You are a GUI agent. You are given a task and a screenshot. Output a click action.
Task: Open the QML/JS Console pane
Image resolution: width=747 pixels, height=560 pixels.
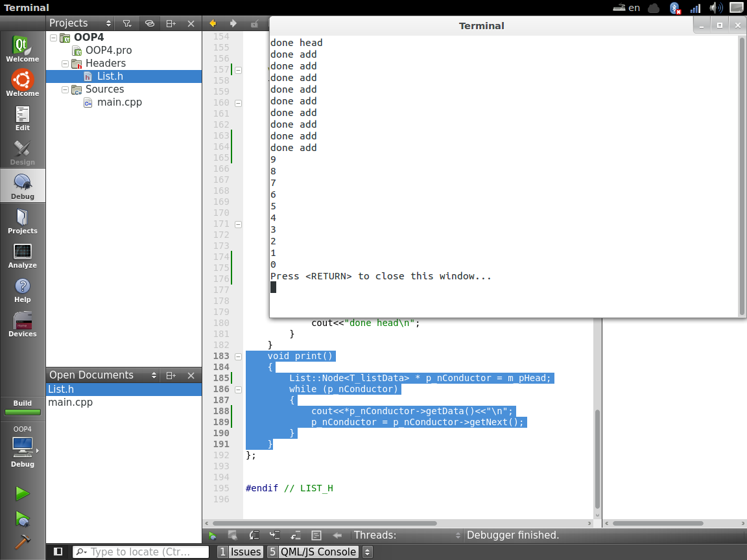tap(312, 552)
